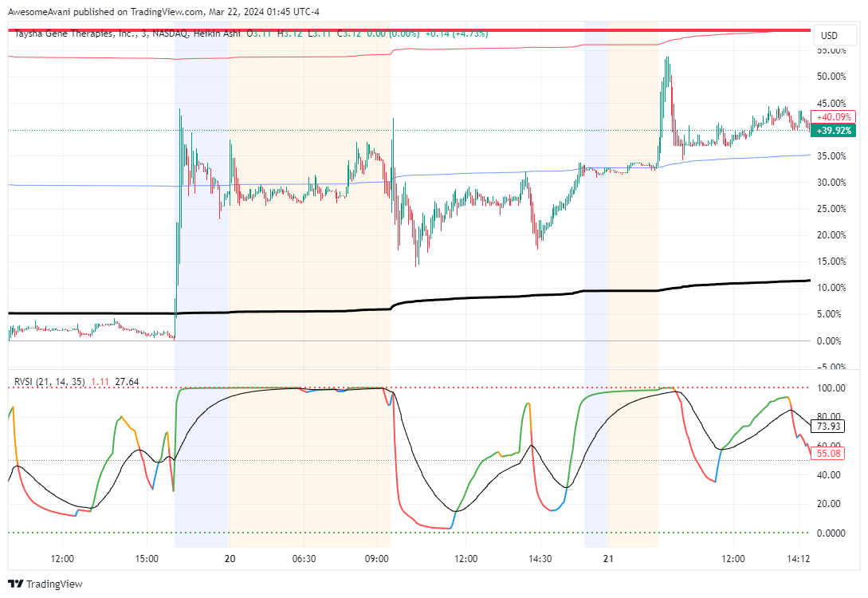Screen dimensions: 868x598
Task: Click the date label 21 on time axis
Action: (x=608, y=559)
